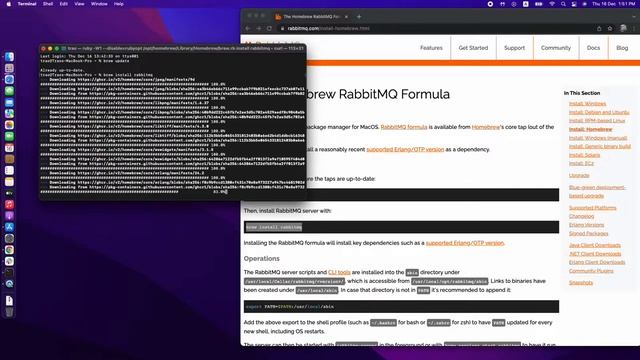This screenshot has height=360, width=640.
Task: Follow the CLI tools link
Action: coord(339,272)
